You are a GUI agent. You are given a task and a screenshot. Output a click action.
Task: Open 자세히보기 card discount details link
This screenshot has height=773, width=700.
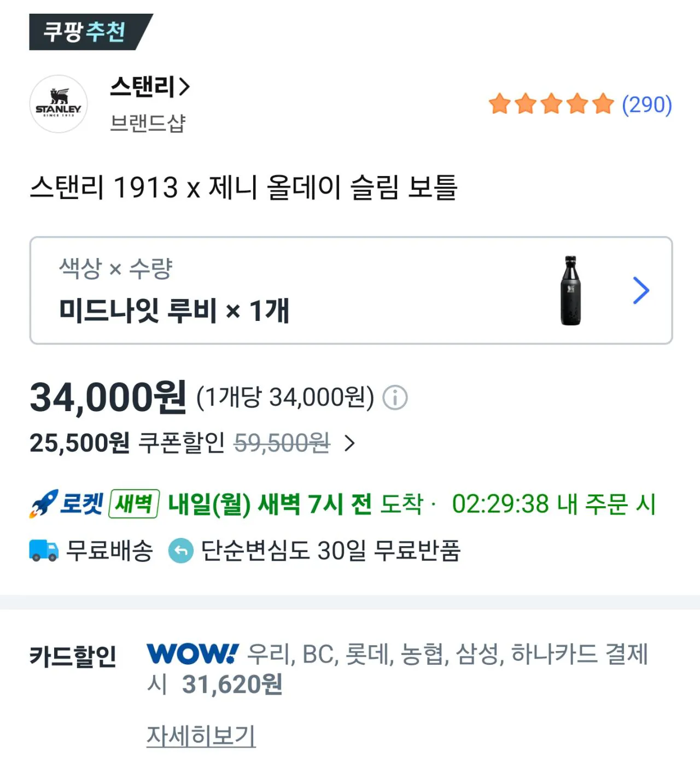pyautogui.click(x=201, y=735)
